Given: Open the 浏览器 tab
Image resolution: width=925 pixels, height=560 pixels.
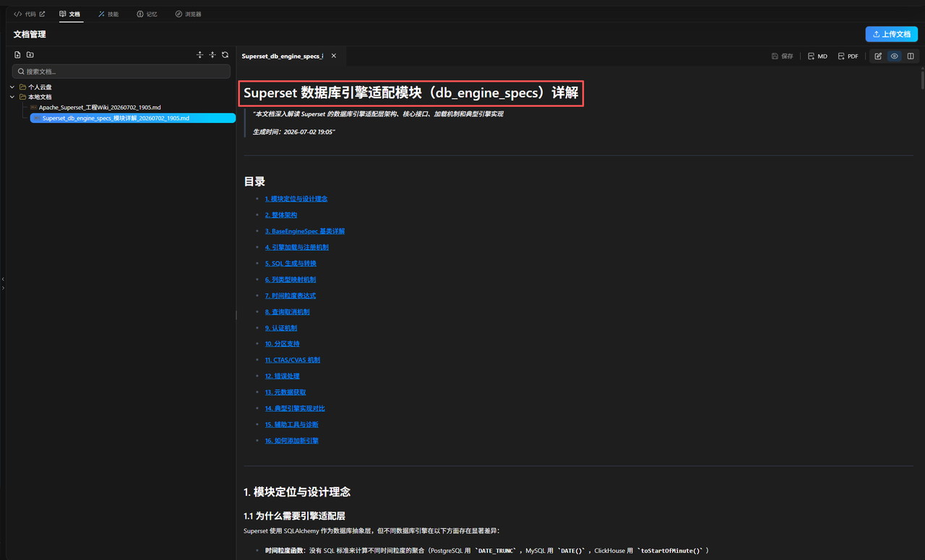Looking at the screenshot, I should point(189,14).
